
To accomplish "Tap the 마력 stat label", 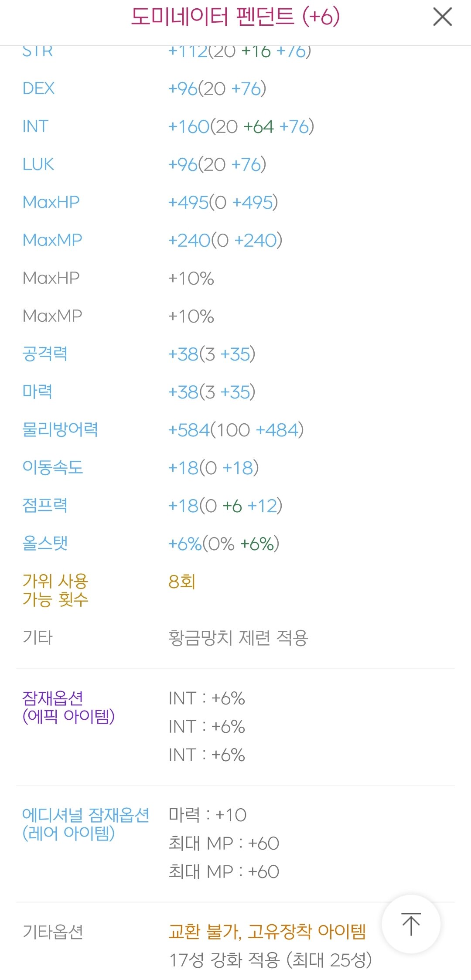I will [37, 391].
